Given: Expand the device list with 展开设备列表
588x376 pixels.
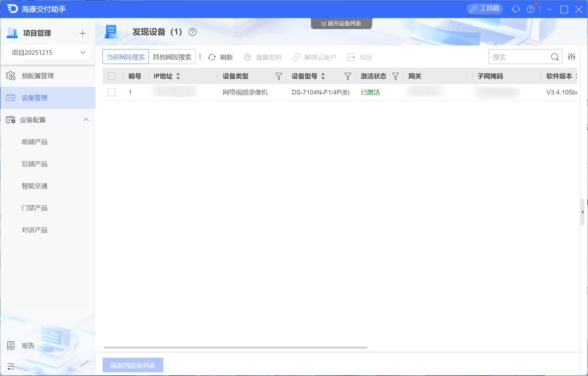Looking at the screenshot, I should click(x=342, y=23).
